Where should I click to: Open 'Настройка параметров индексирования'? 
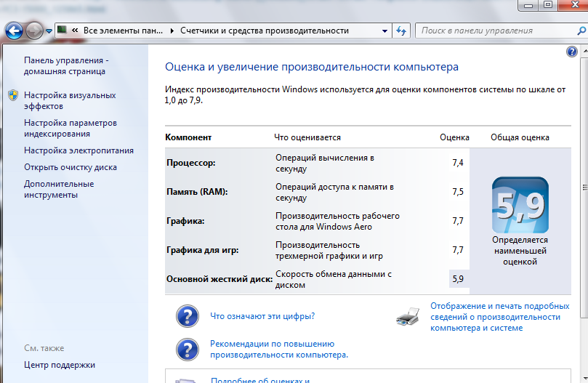70,128
